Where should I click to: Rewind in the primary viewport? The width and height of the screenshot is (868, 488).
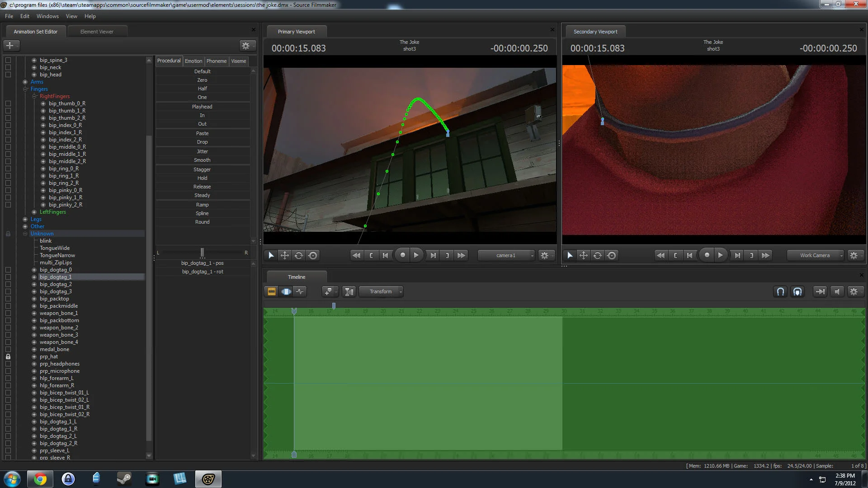point(356,255)
